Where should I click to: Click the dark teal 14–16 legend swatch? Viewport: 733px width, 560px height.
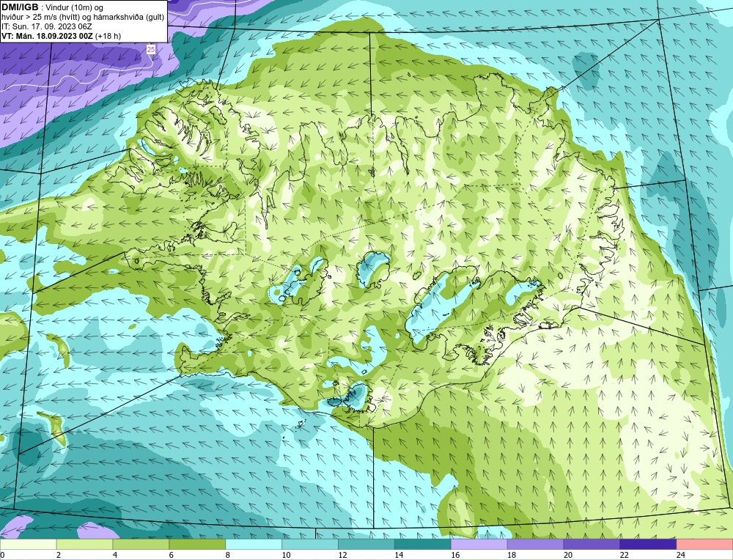pyautogui.click(x=423, y=545)
